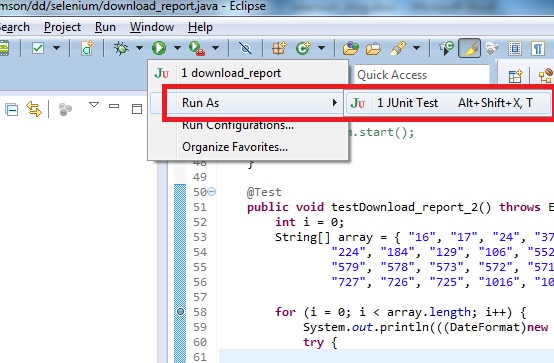Open the Search menu
554x363 pixels.
click(x=14, y=27)
